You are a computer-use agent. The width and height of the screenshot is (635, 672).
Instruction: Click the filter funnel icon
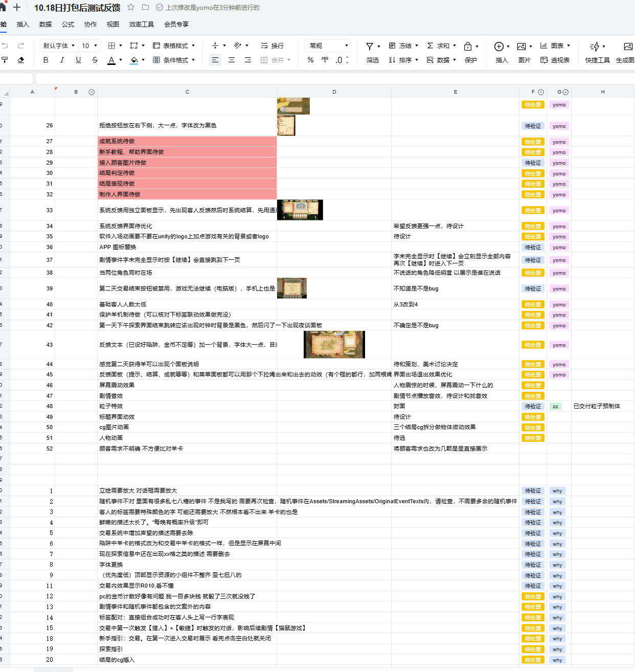[x=370, y=46]
